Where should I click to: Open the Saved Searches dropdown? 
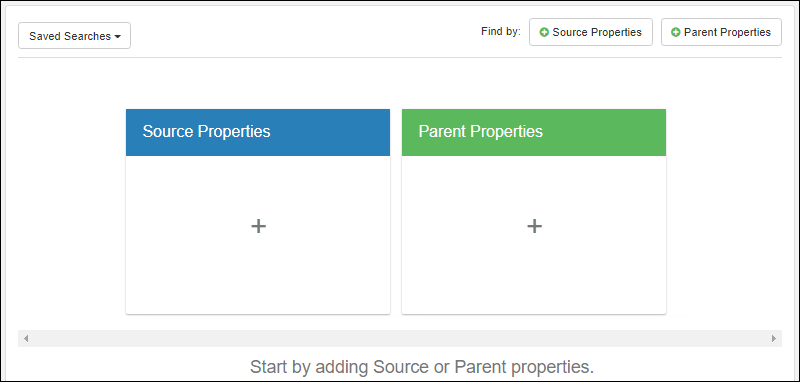pyautogui.click(x=74, y=36)
